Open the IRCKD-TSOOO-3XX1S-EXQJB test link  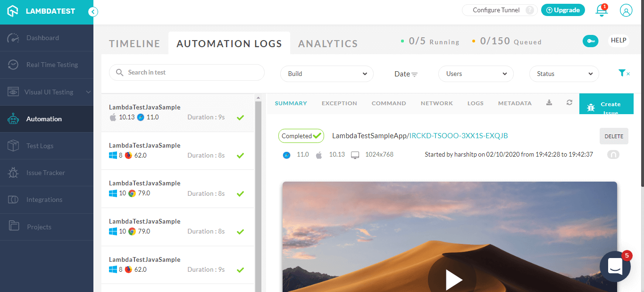tap(458, 136)
